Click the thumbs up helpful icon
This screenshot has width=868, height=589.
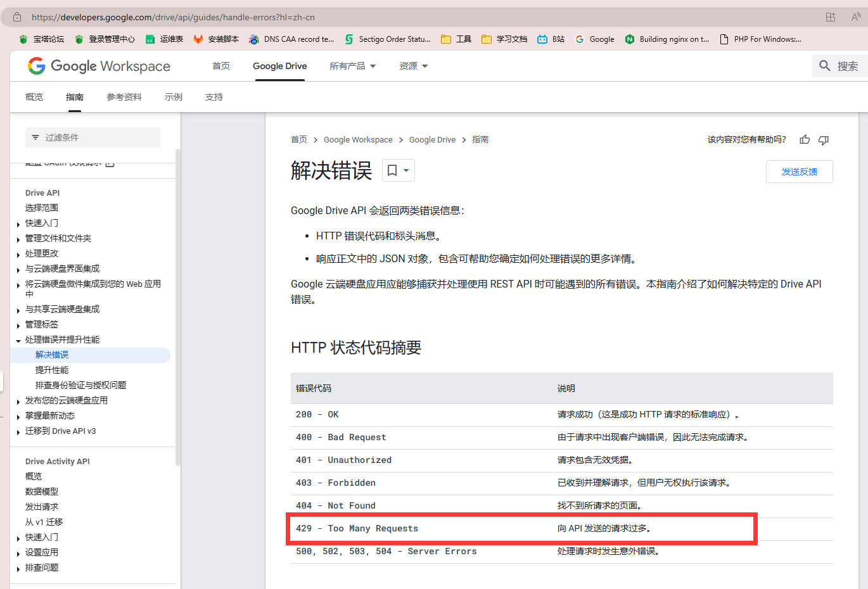click(805, 139)
